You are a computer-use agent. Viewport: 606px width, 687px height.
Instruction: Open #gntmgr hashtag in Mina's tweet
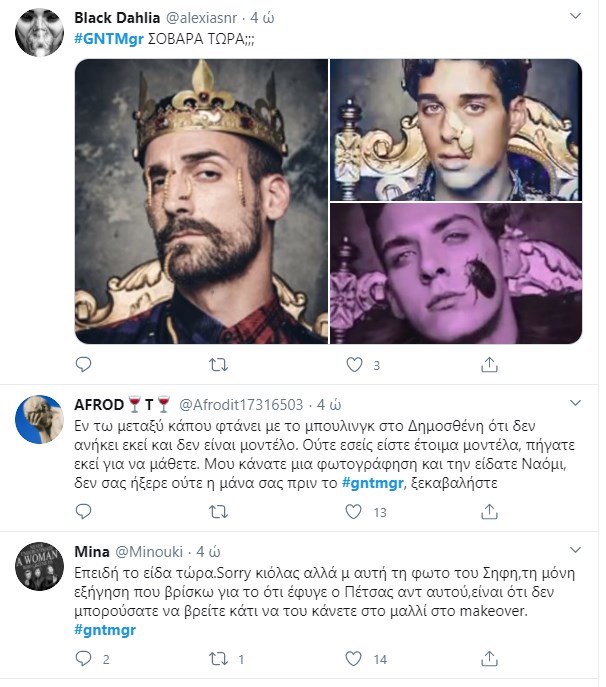tap(105, 629)
